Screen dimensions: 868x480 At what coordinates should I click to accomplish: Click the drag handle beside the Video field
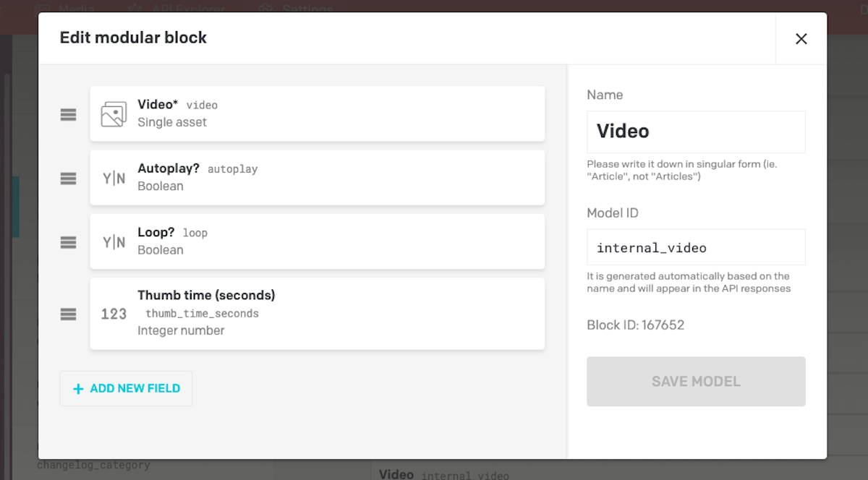pyautogui.click(x=68, y=114)
